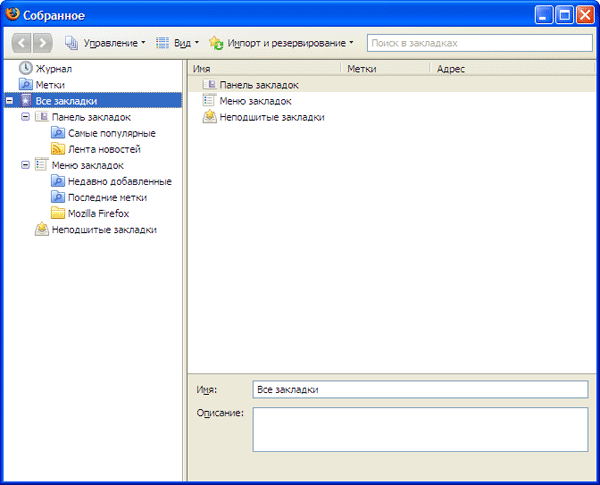This screenshot has width=600, height=485.
Task: Sort by the Адрес column header
Action: [513, 69]
